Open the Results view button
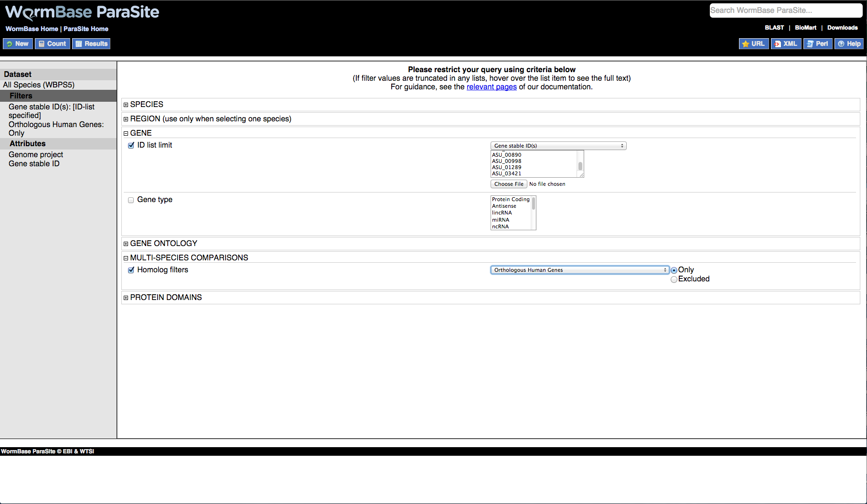 [x=91, y=44]
